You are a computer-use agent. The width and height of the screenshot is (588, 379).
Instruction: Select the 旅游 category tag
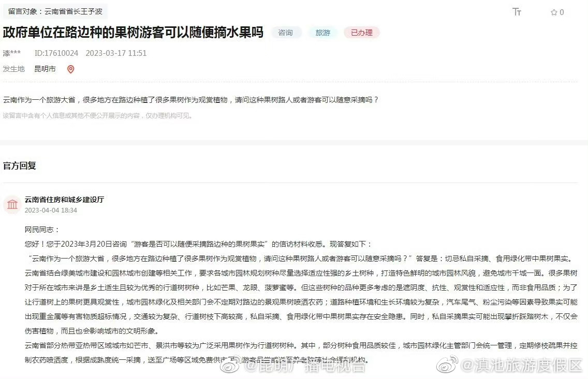tap(323, 33)
